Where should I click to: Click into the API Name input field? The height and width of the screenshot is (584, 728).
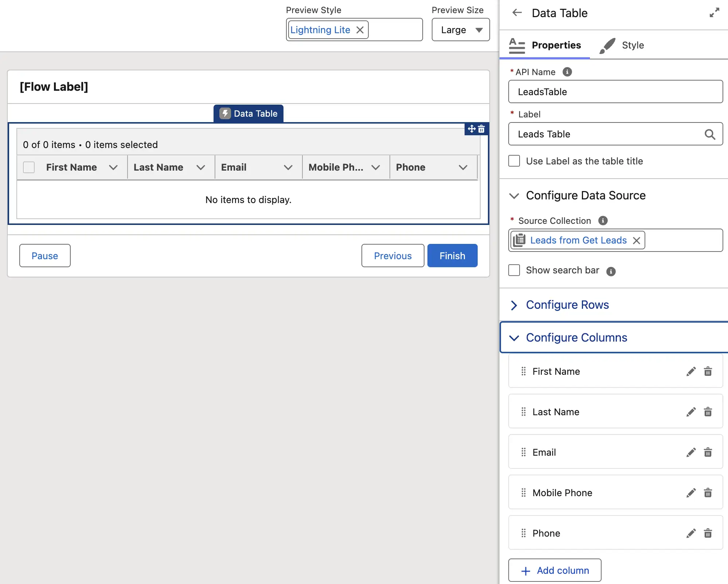tap(615, 92)
